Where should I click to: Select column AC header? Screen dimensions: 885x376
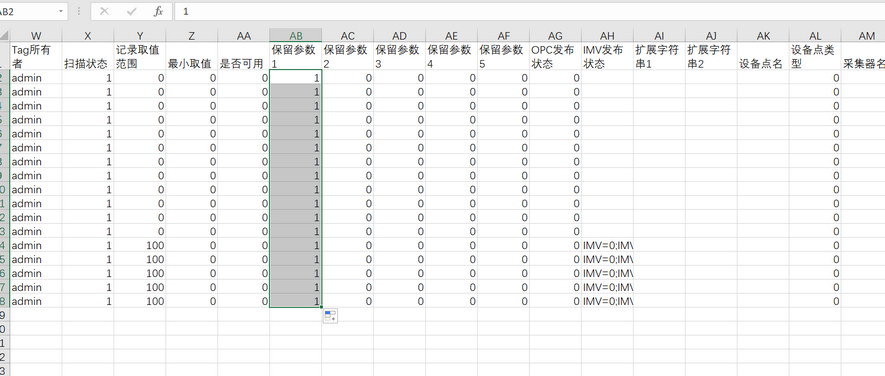click(x=348, y=36)
